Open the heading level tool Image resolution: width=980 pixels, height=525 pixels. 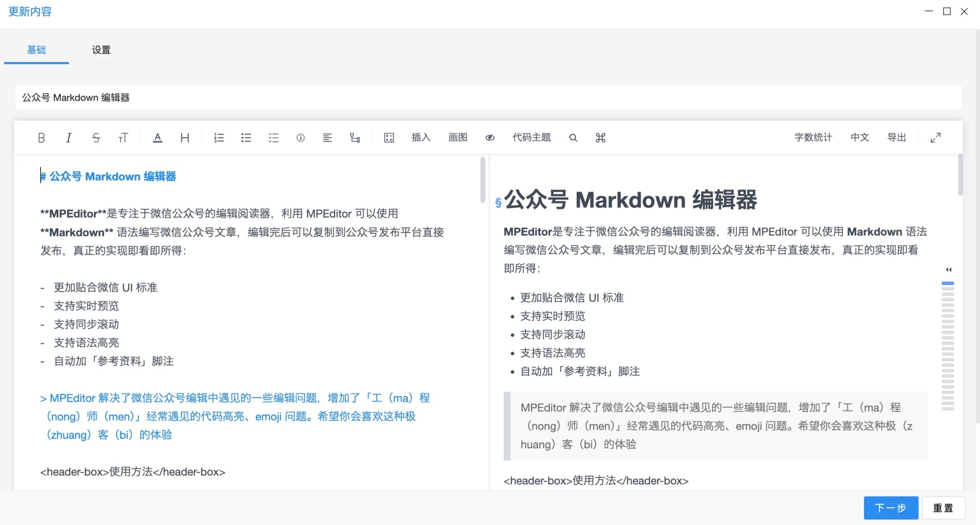pos(185,138)
